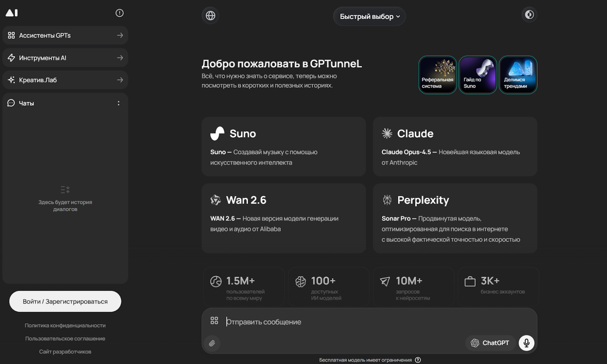Open the Делимся трендами story thumbnail
The image size is (607, 364).
(x=518, y=75)
